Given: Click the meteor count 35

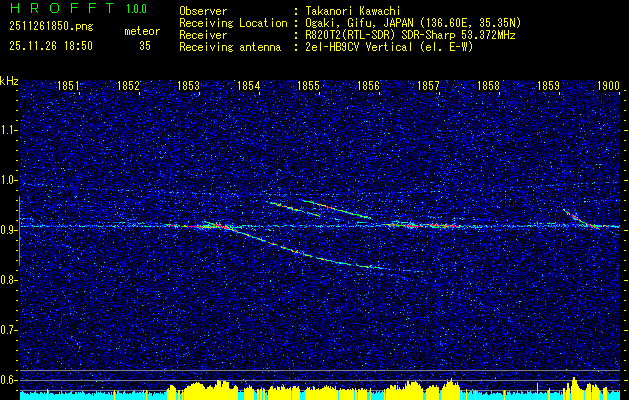Looking at the screenshot, I should (145, 46).
